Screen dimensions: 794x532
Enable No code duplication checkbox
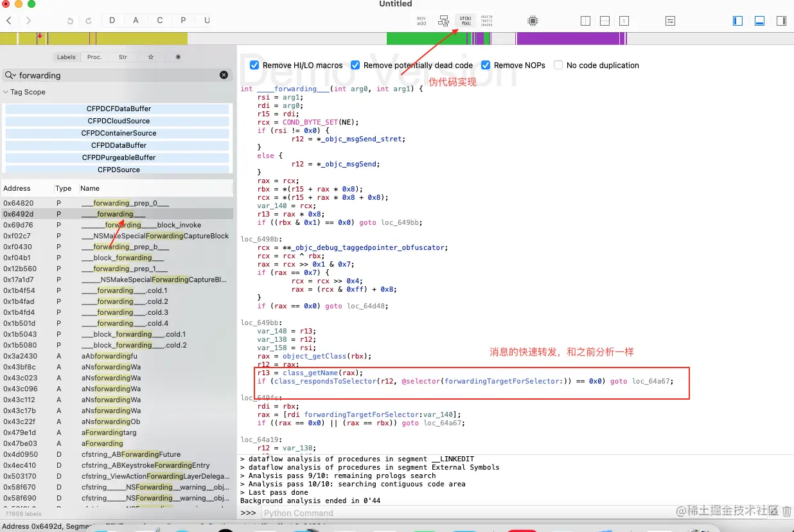(558, 65)
